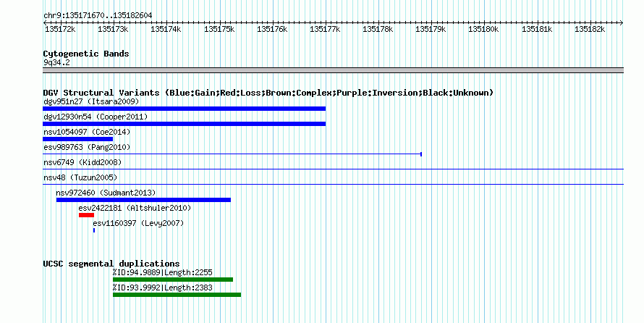This screenshot has width=644, height=323.
Task: Click the tiny esv1160397 (Levy2007) marker
Action: [x=94, y=230]
